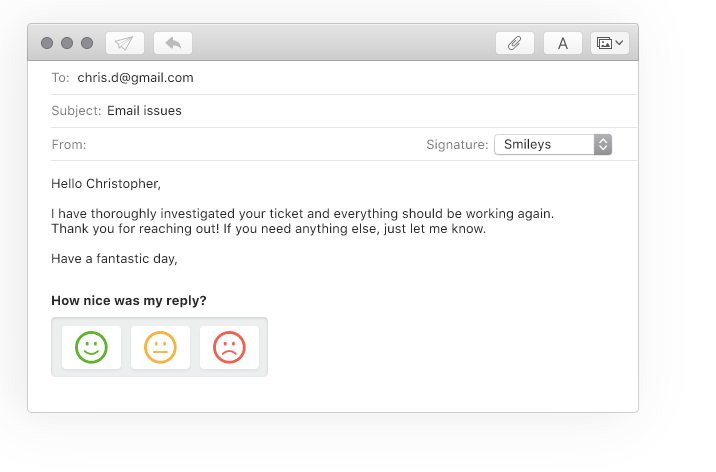Minimize the mail compose window
The width and height of the screenshot is (716, 472).
tap(67, 43)
